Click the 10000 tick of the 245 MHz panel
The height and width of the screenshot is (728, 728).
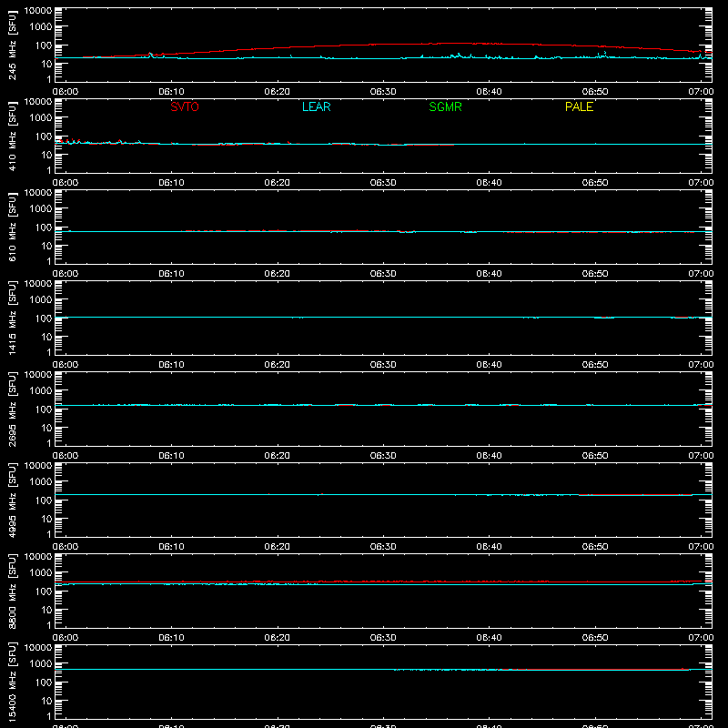click(x=38, y=11)
